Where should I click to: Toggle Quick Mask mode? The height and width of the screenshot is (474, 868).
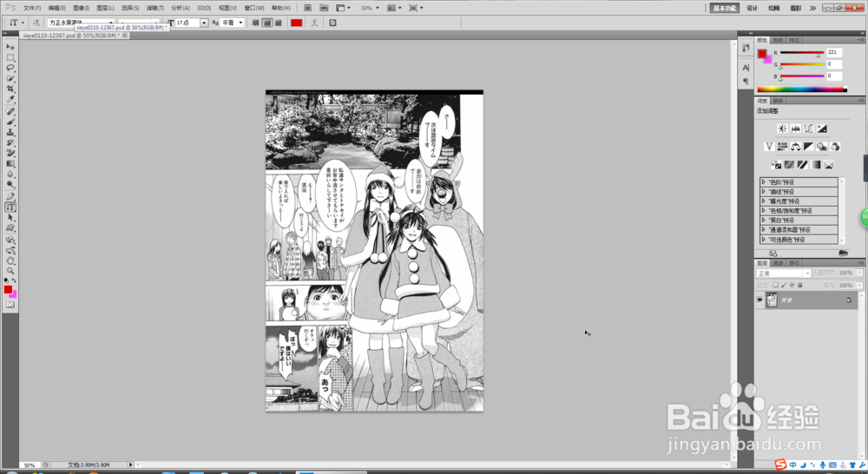pyautogui.click(x=10, y=305)
